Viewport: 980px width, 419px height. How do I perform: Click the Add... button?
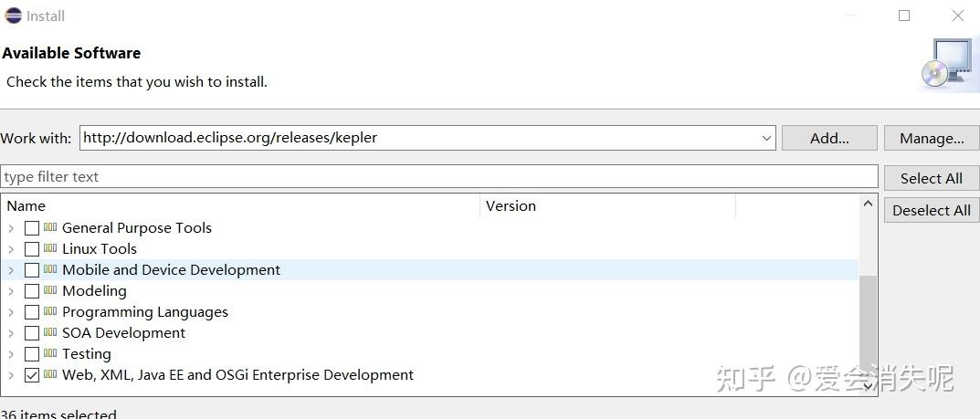[829, 138]
